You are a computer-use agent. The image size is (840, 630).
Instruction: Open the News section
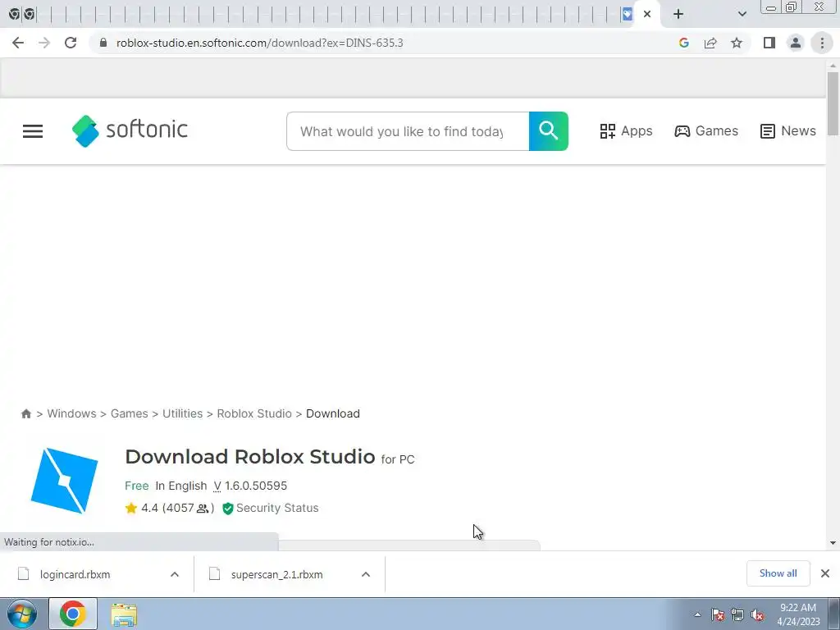click(x=788, y=130)
